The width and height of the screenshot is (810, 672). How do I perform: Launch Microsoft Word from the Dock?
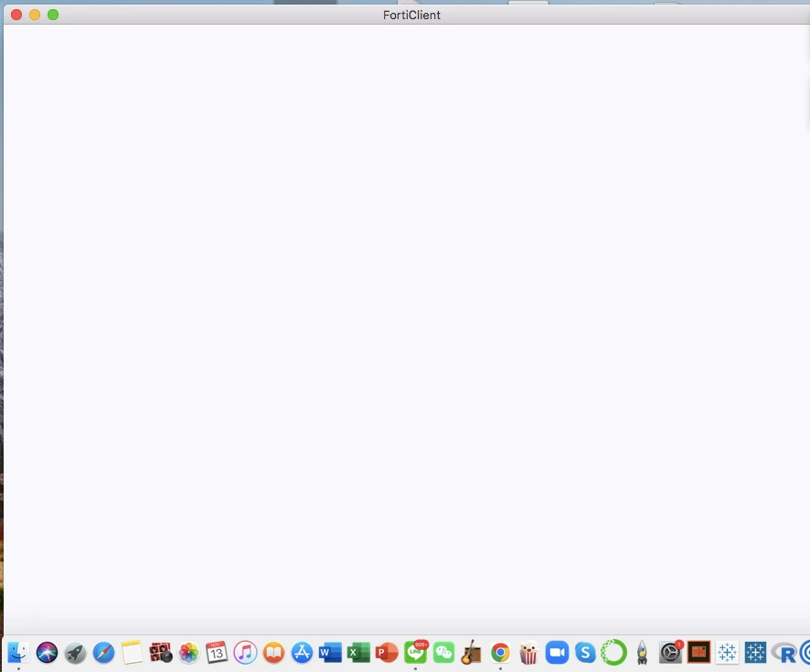pos(330,653)
